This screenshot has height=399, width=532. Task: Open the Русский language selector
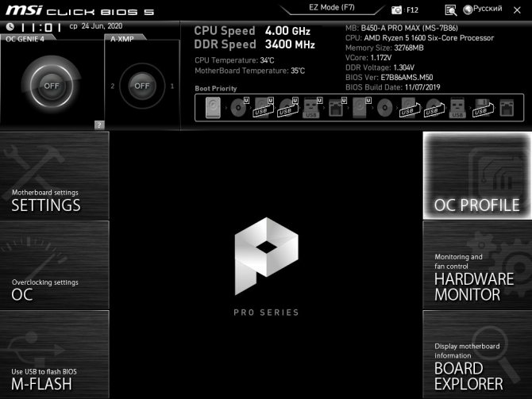482,10
